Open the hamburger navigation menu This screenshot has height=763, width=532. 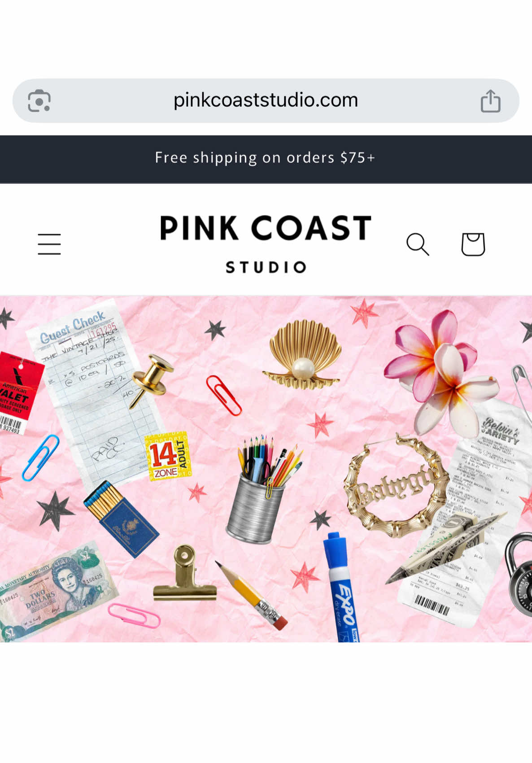point(49,244)
